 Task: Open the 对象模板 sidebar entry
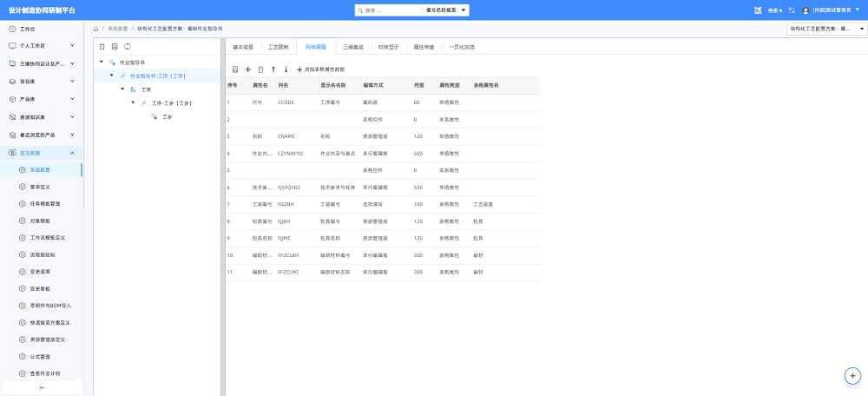[40, 221]
